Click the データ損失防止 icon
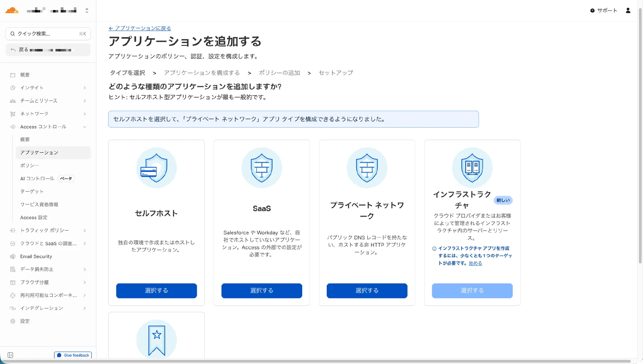This screenshot has height=364, width=643. 12,269
